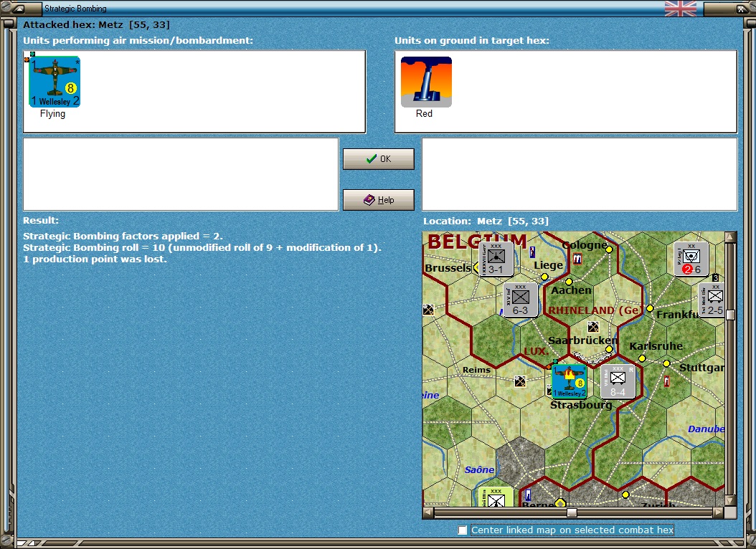Image resolution: width=756 pixels, height=549 pixels.
Task: Click the 'Flying' status label under Wellesley
Action: (52, 114)
